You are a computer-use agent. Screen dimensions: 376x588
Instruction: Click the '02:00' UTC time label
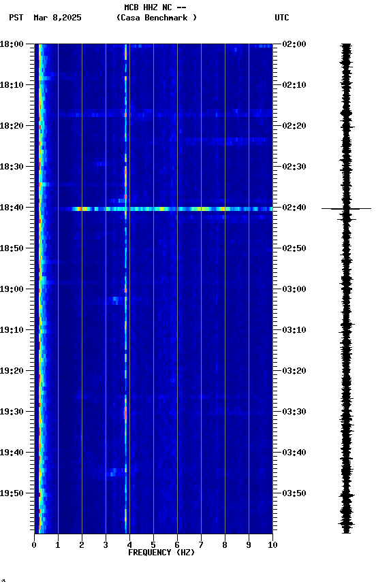tap(294, 44)
